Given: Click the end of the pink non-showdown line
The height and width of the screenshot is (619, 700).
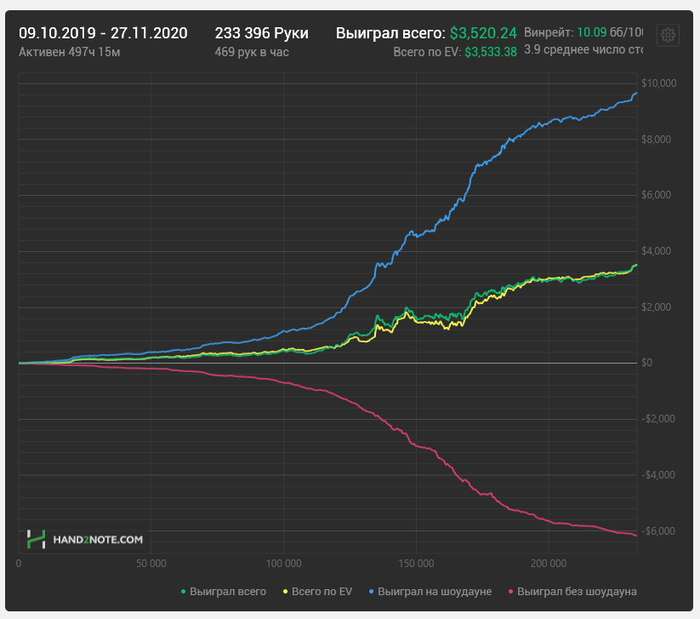Looking at the screenshot, I should coord(636,535).
